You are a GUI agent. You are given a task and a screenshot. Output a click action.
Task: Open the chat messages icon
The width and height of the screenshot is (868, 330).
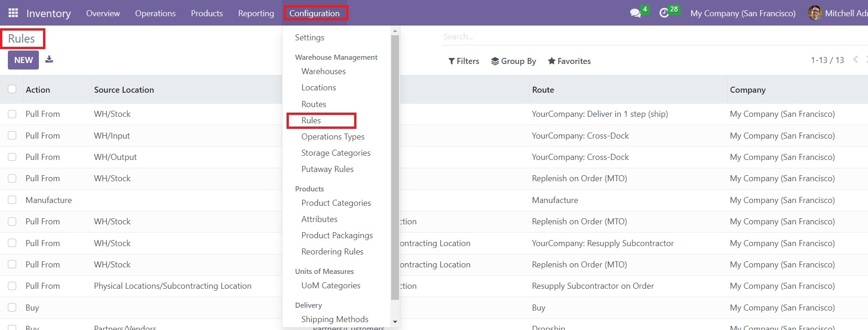[636, 13]
